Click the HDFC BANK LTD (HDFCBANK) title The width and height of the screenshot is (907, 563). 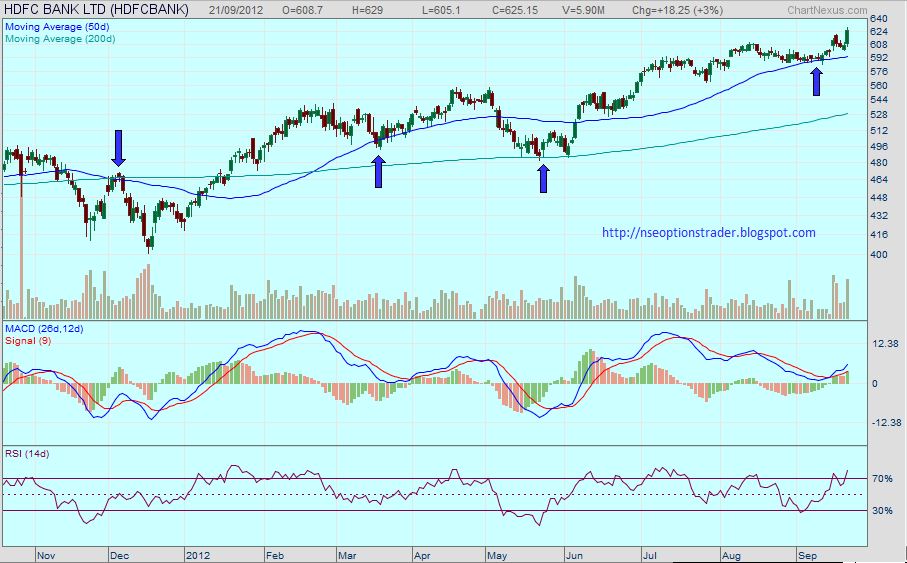pyautogui.click(x=96, y=10)
